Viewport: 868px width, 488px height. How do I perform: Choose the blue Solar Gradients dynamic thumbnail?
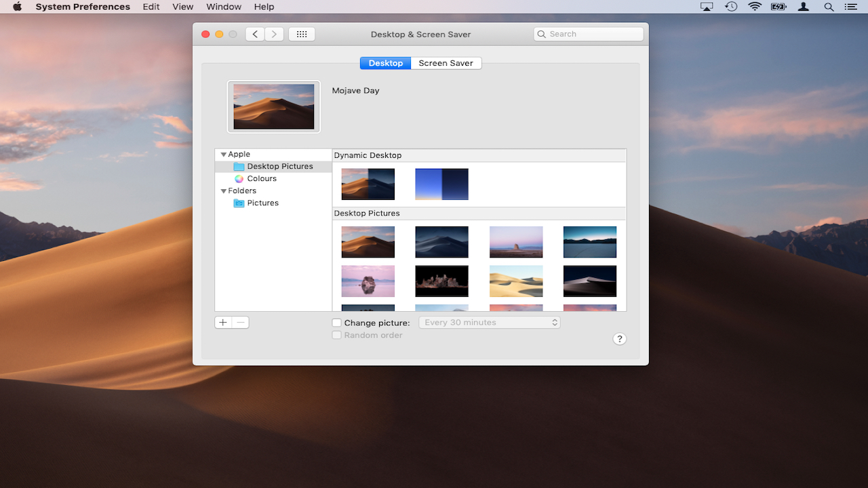441,184
